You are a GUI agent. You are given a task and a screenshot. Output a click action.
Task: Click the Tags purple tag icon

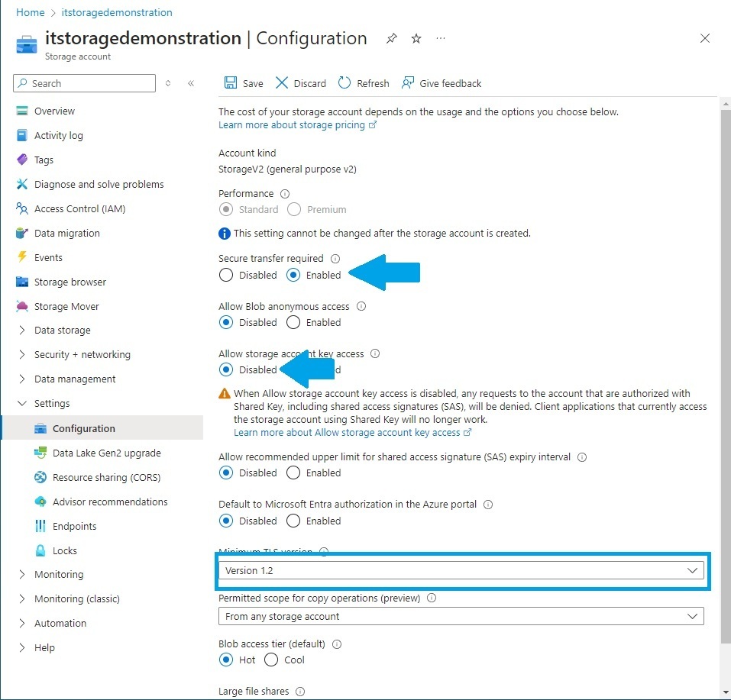[22, 160]
